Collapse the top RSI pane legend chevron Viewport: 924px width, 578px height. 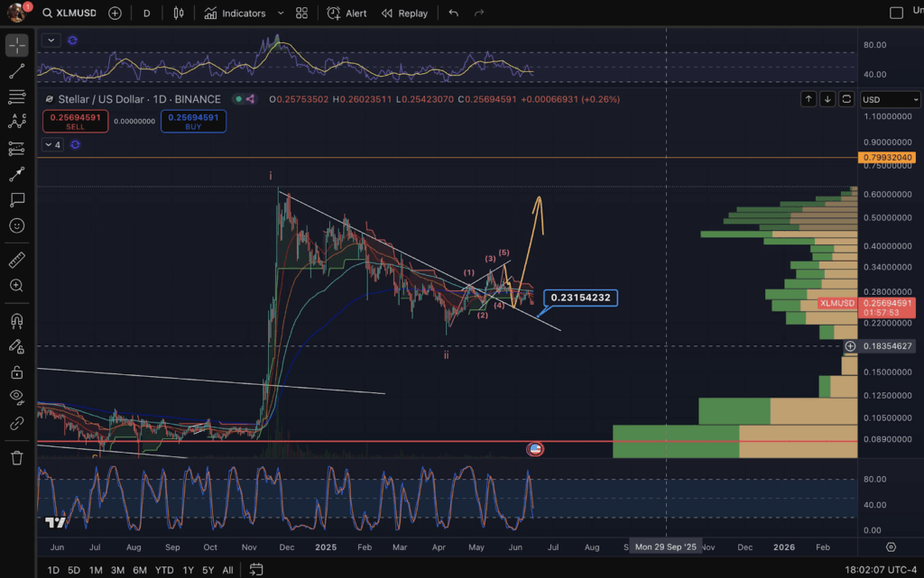(x=51, y=40)
